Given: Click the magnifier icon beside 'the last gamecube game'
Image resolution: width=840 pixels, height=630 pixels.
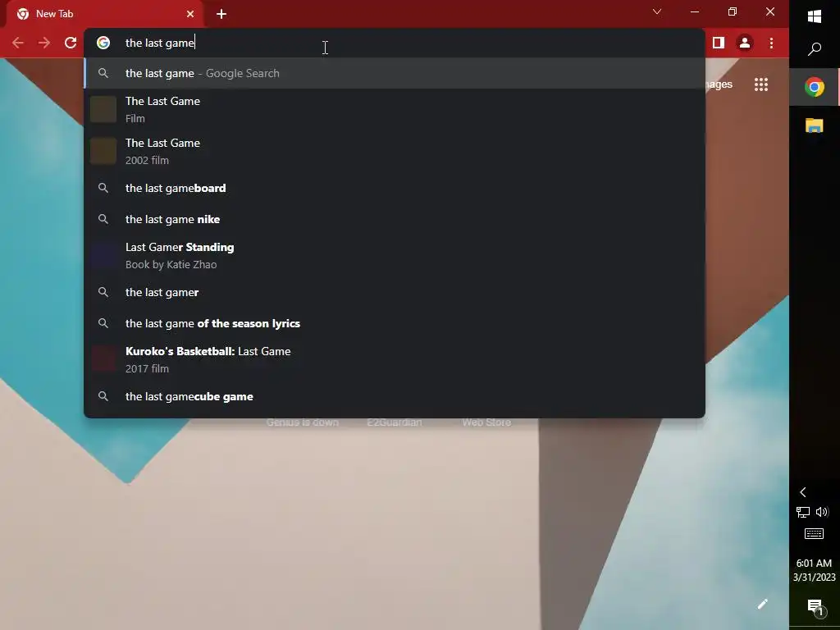Looking at the screenshot, I should point(103,396).
